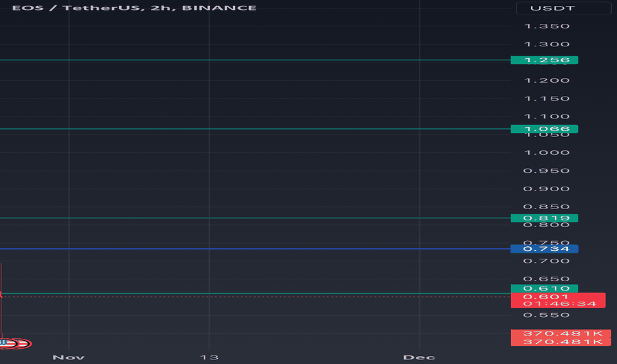Click the 1.100 price axis value

547,116
